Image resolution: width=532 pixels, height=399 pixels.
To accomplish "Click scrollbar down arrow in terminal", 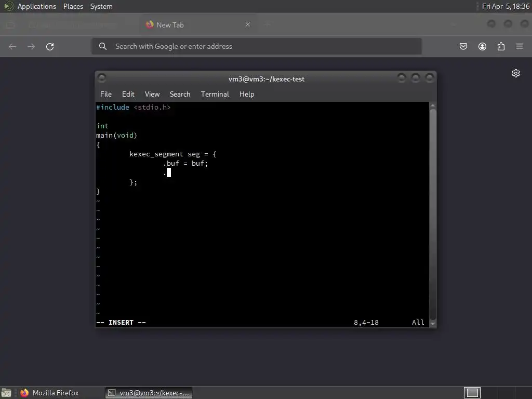I will (x=433, y=324).
